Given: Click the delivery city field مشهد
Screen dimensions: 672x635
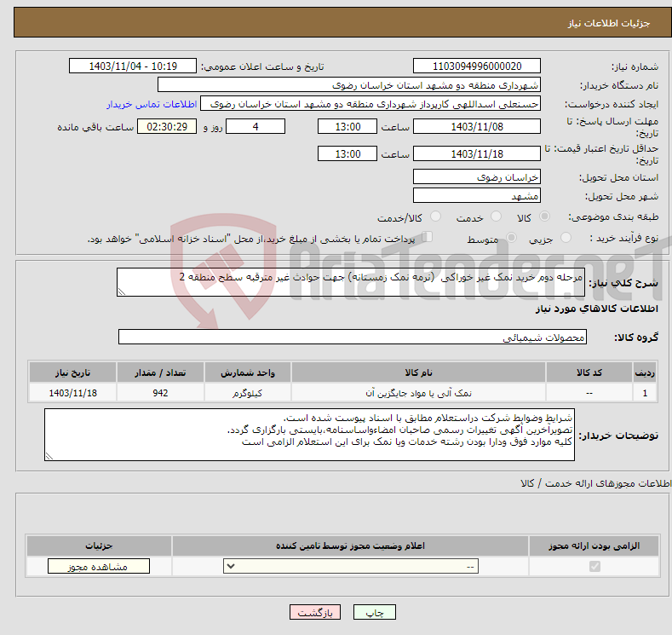Looking at the screenshot, I should (477, 195).
